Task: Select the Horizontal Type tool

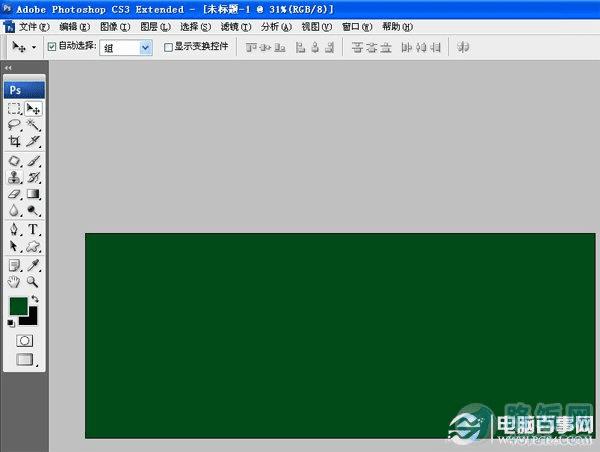Action: coord(34,229)
